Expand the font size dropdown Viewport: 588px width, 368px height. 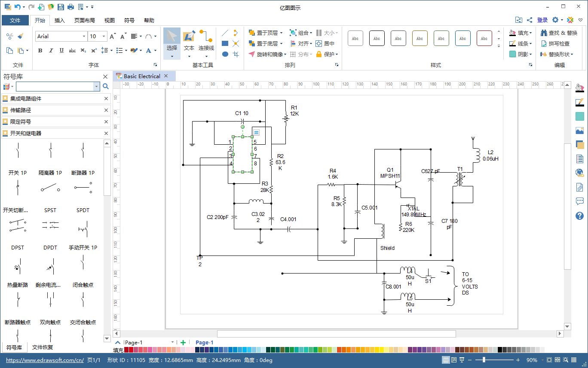[104, 36]
